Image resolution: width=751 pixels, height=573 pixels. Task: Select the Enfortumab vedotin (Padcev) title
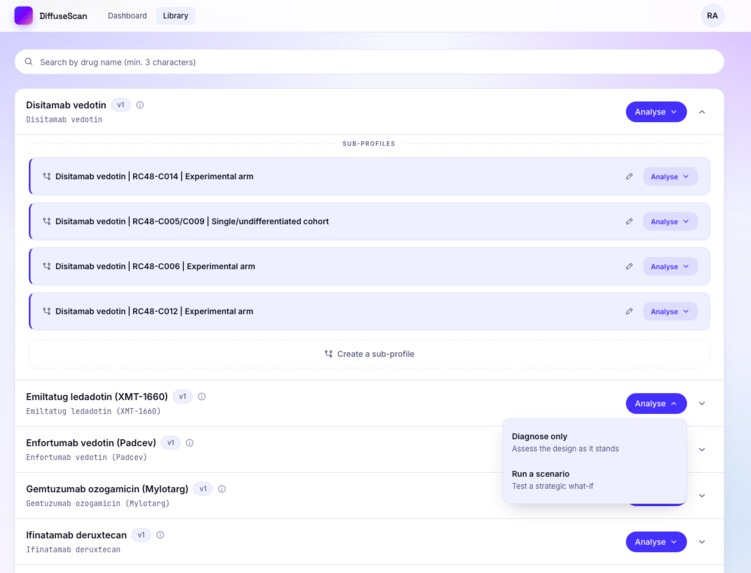(x=91, y=443)
